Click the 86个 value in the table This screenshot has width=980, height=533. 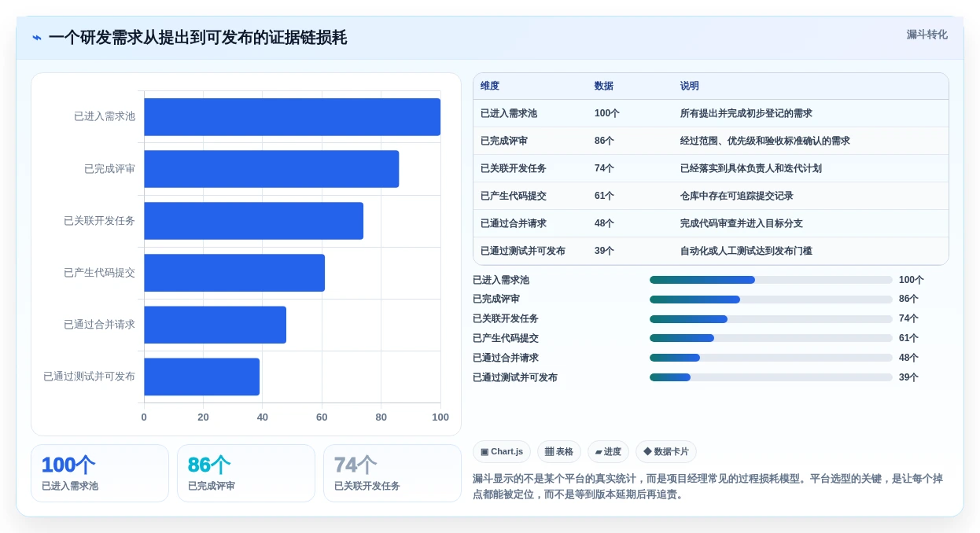tap(604, 141)
